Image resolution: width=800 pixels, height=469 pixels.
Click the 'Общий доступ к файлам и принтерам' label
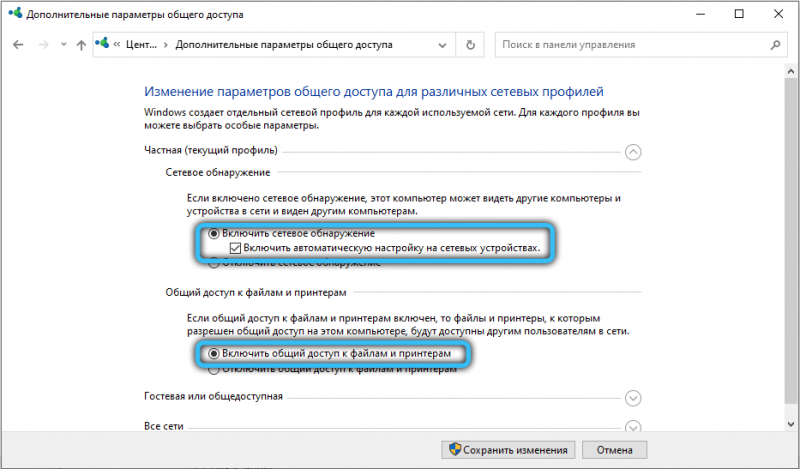coord(256,293)
